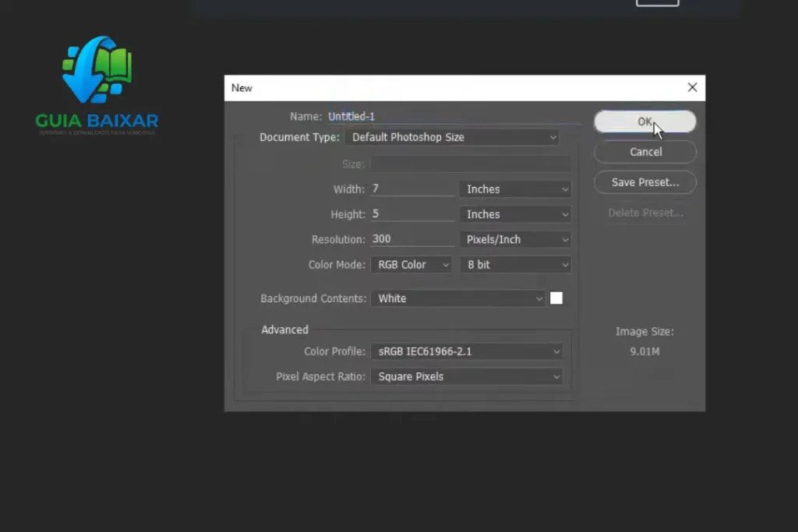This screenshot has height=532, width=798.
Task: Click the 9.01M image size value
Action: 644,351
